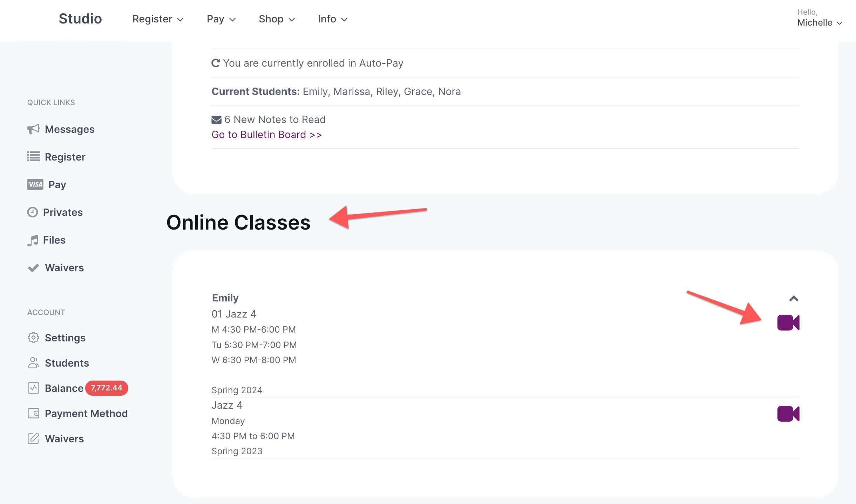Click the Privates clock icon
Viewport: 856px width, 504px height.
(33, 212)
